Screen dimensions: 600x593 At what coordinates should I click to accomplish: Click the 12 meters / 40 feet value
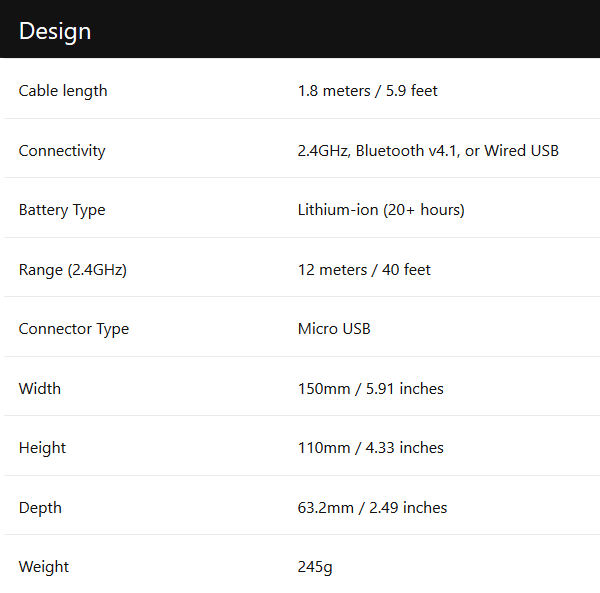coord(364,270)
